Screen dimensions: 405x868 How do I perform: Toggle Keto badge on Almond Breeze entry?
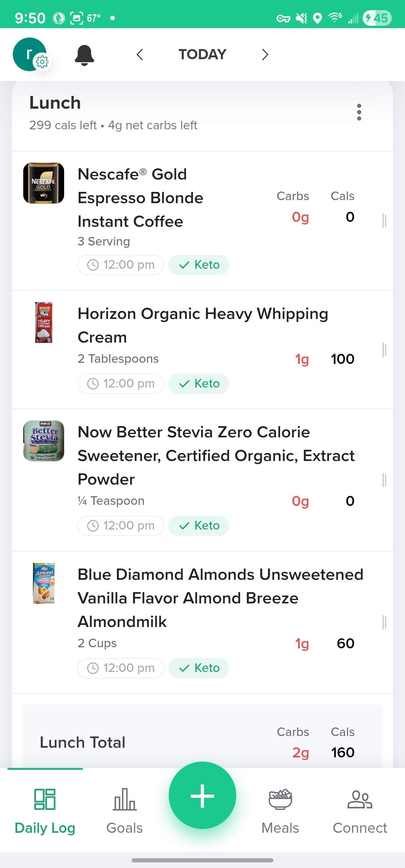tap(199, 668)
